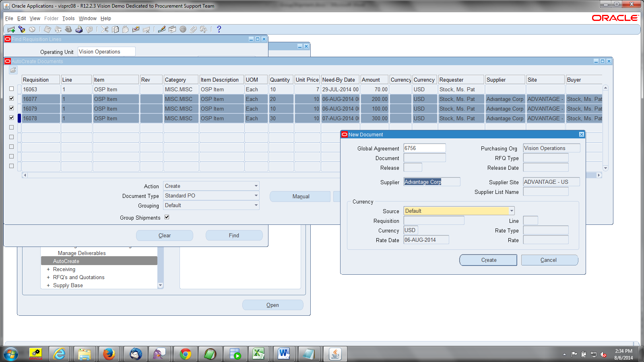The image size is (644, 362).
Task: Select Manage Deliverables in the navigator
Action: pos(82,253)
